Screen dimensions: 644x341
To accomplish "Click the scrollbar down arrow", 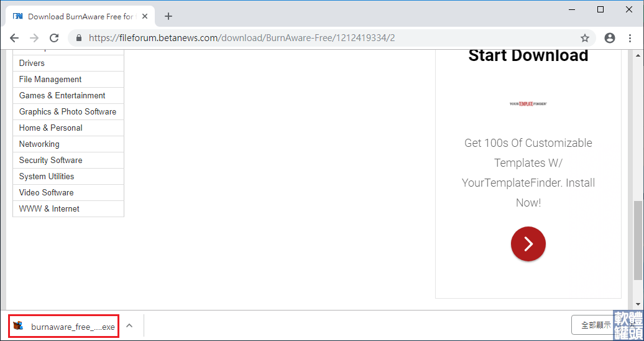I will click(x=638, y=304).
